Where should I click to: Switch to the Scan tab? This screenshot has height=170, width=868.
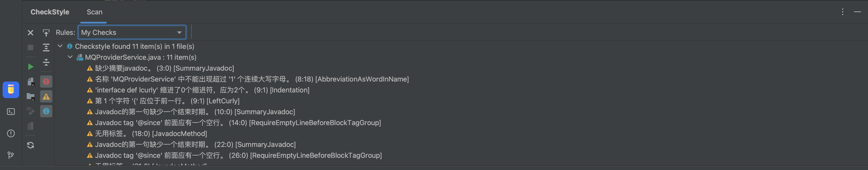click(94, 12)
